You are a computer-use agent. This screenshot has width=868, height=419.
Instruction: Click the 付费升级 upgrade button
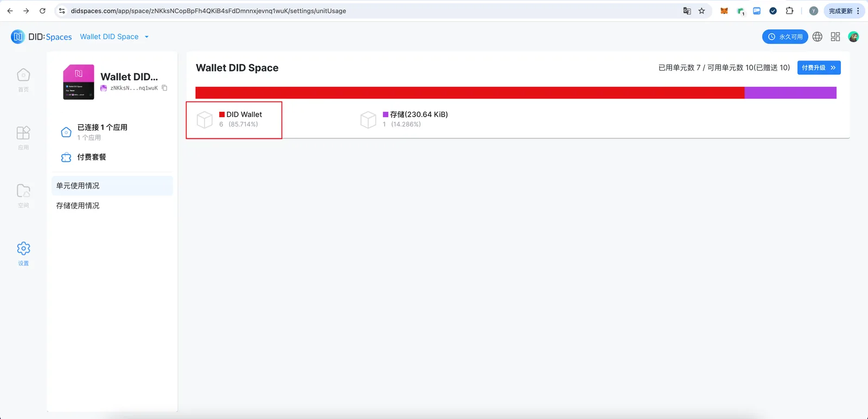[819, 68]
